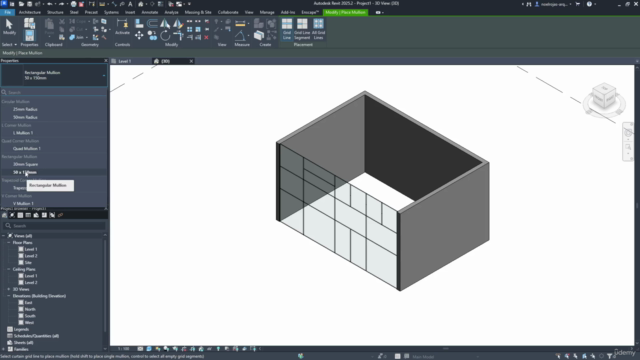640x360 pixels.
Task: Close the {3D} view tab
Action: [191, 61]
